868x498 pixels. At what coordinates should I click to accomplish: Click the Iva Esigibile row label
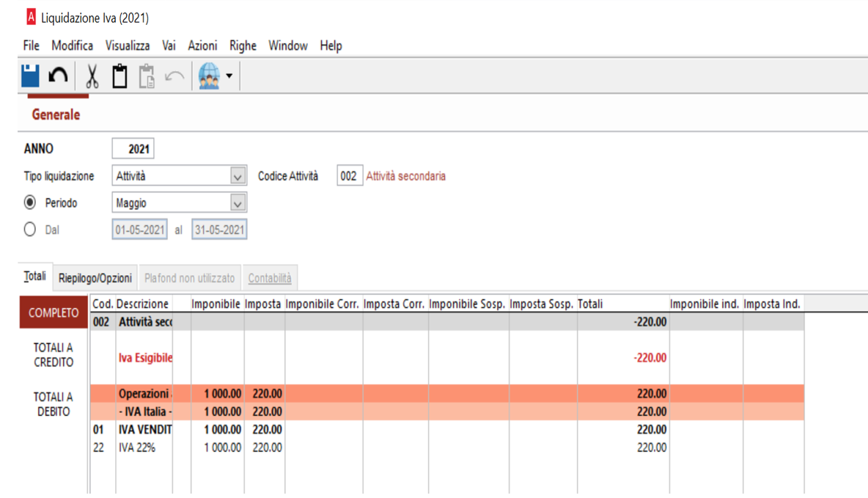pyautogui.click(x=145, y=358)
